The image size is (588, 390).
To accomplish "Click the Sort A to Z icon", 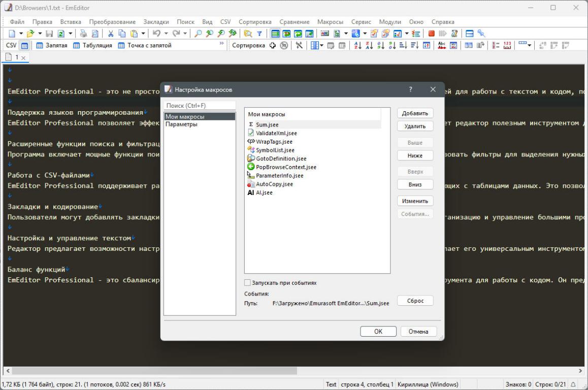I will point(357,46).
